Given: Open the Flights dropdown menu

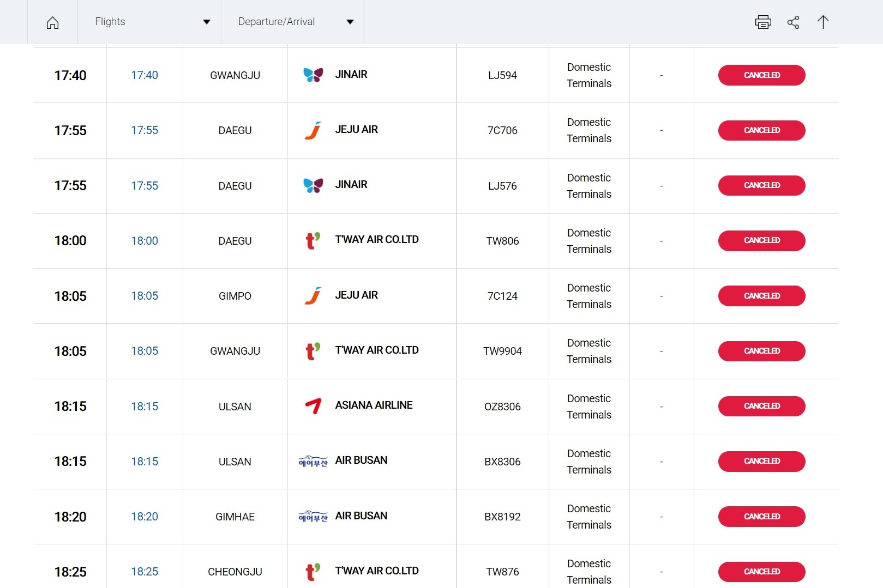Looking at the screenshot, I should tap(149, 22).
